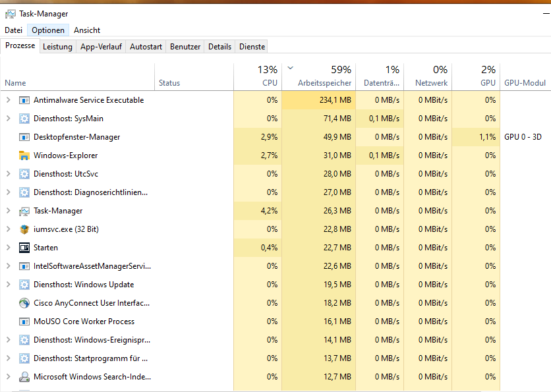Expand the Antimalware Service Executable entry
This screenshot has width=551, height=392.
tap(9, 100)
